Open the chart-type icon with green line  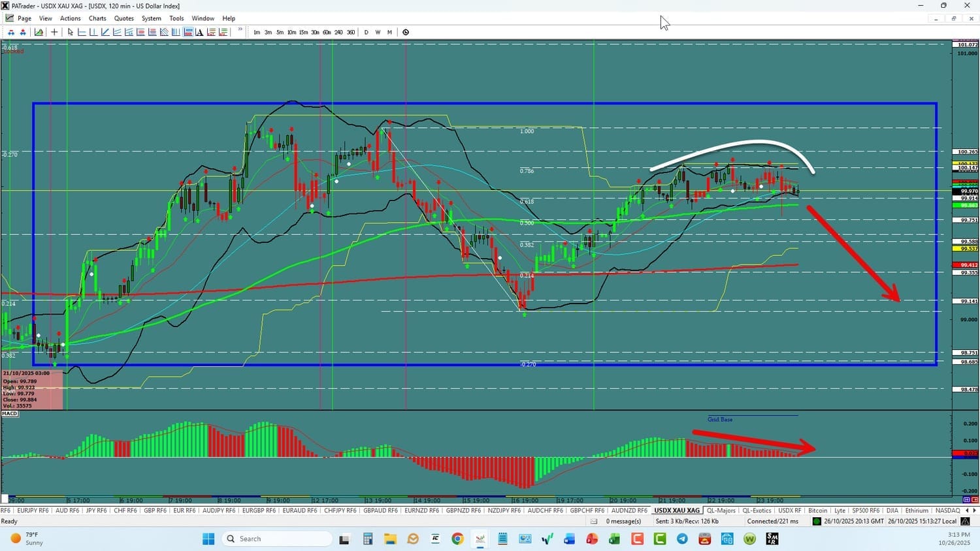tap(39, 32)
